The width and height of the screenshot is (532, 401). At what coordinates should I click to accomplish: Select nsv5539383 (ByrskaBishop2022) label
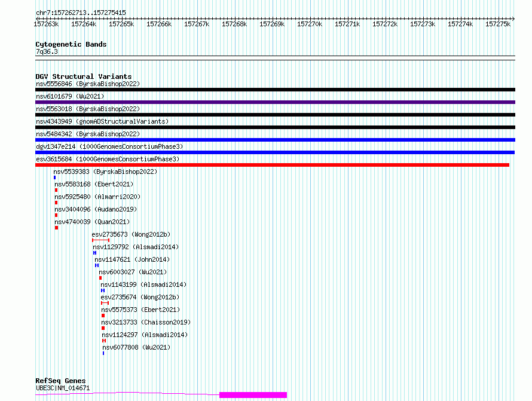(x=105, y=172)
